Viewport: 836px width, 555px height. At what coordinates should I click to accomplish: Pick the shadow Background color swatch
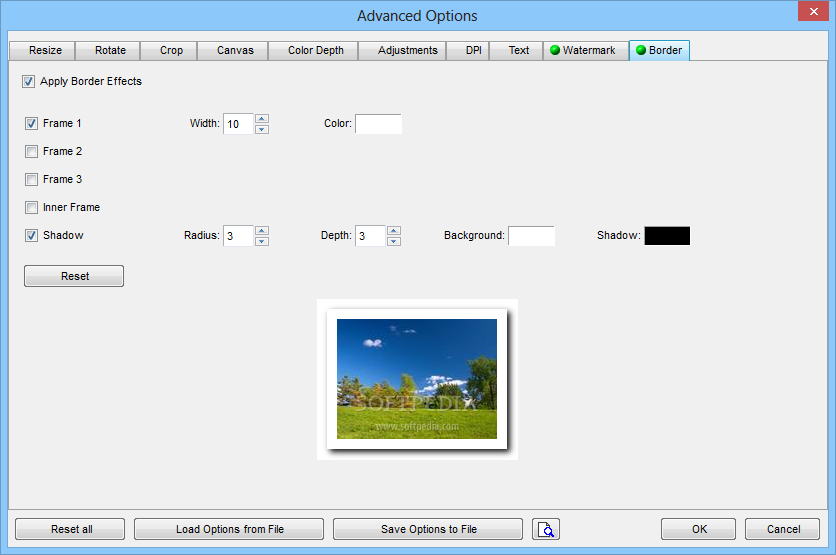tap(532, 236)
